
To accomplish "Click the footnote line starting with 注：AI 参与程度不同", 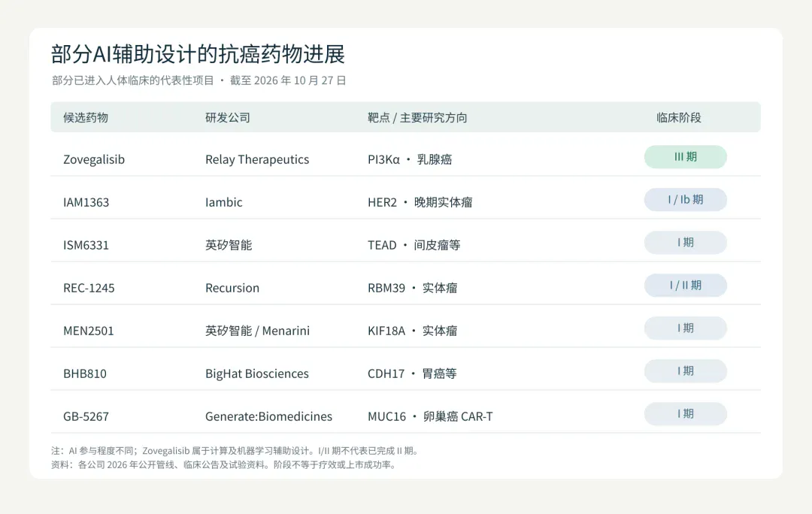I will pyautogui.click(x=236, y=452).
